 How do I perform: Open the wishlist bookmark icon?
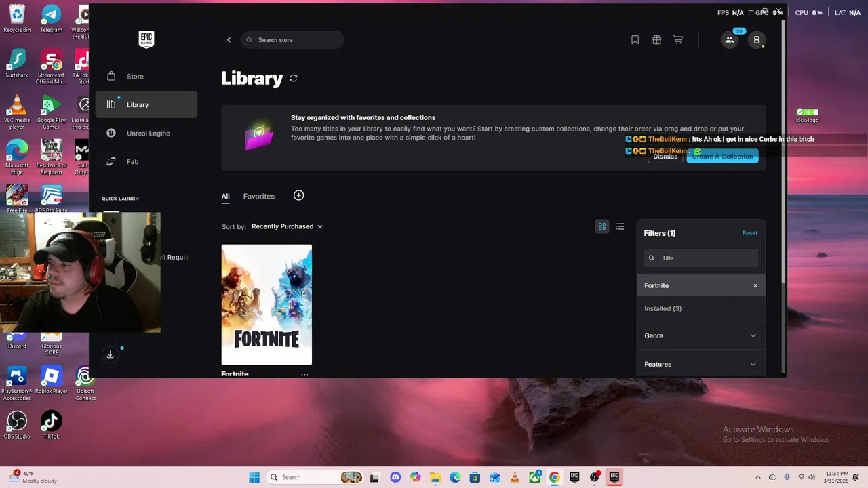click(635, 40)
